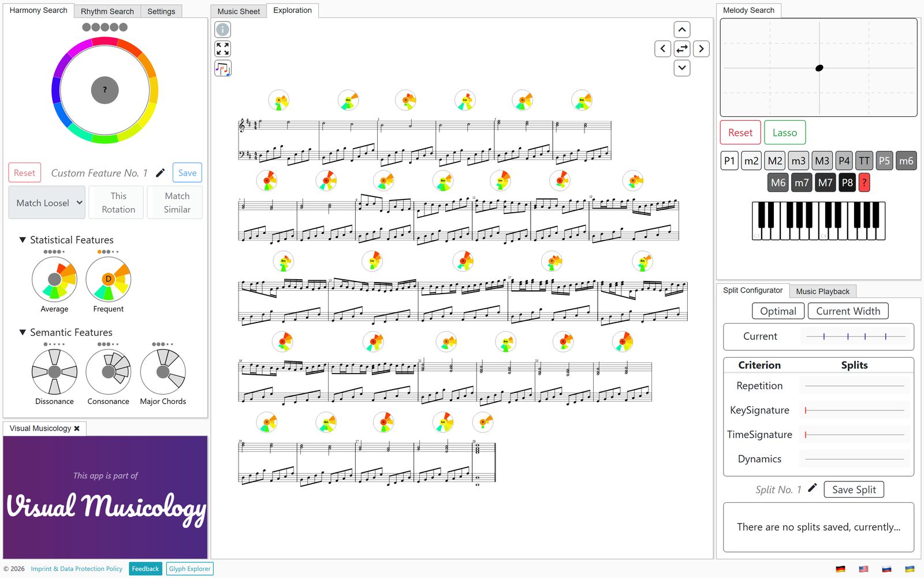Open Imprint & Data Protection Policy link
The height and width of the screenshot is (578, 924).
[x=77, y=569]
